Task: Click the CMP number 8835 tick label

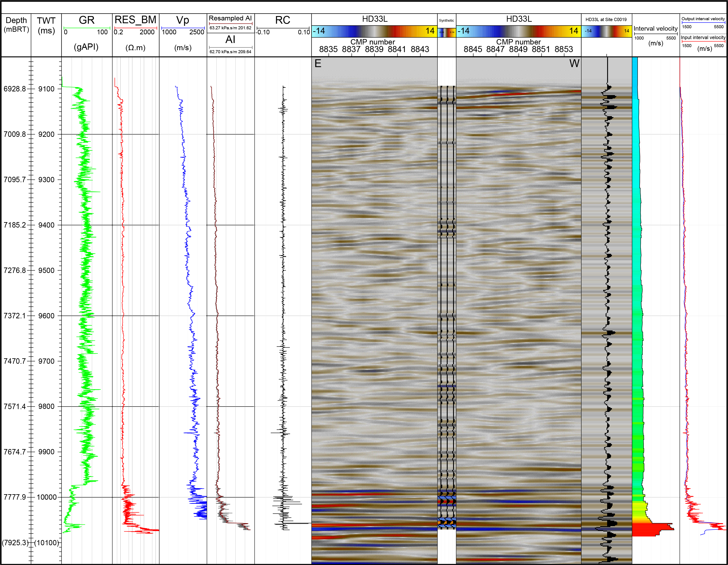Action: coord(328,49)
